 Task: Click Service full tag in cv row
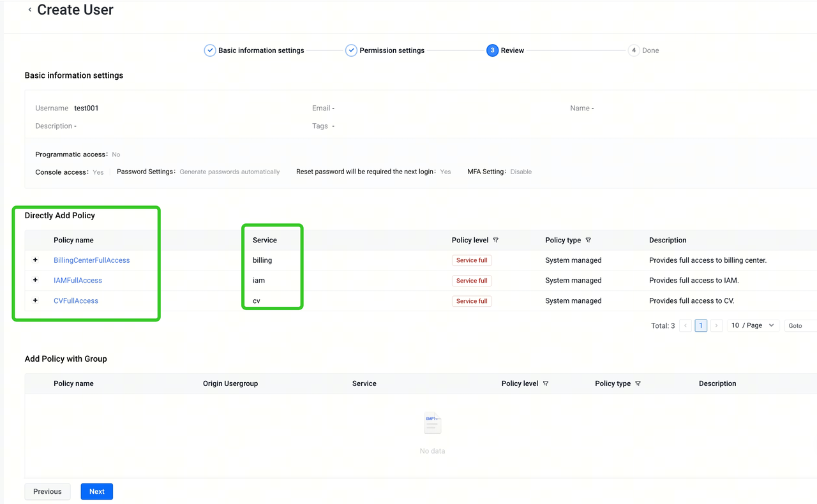point(472,301)
